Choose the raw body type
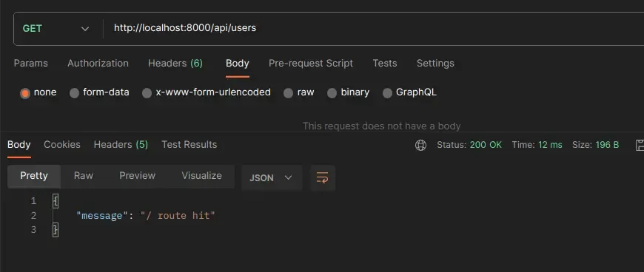The image size is (644, 272). (289, 93)
